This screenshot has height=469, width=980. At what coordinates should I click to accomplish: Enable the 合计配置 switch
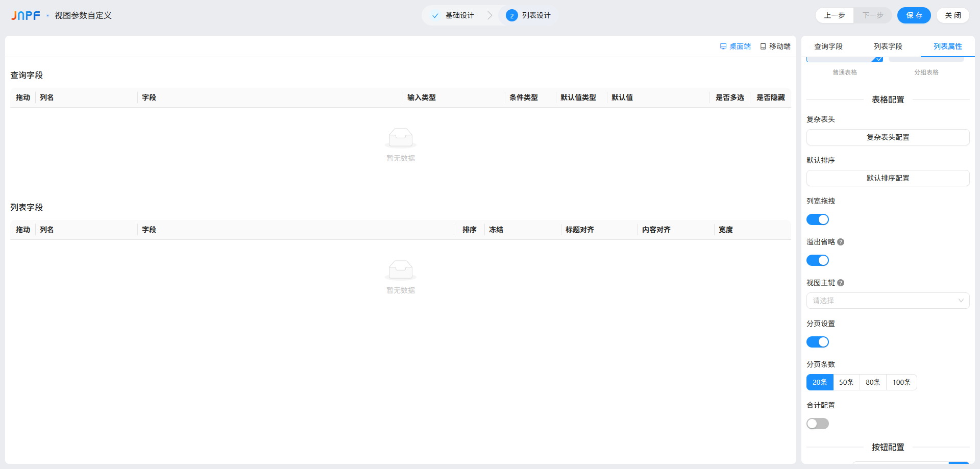[817, 424]
